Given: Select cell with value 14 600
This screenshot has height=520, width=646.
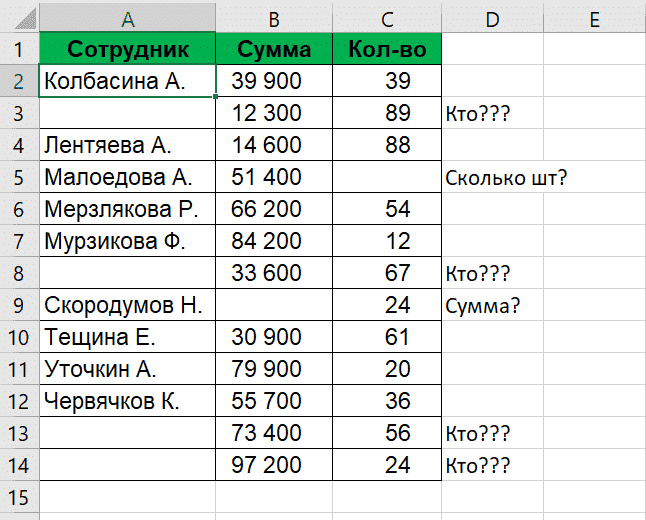Looking at the screenshot, I should click(274, 145).
